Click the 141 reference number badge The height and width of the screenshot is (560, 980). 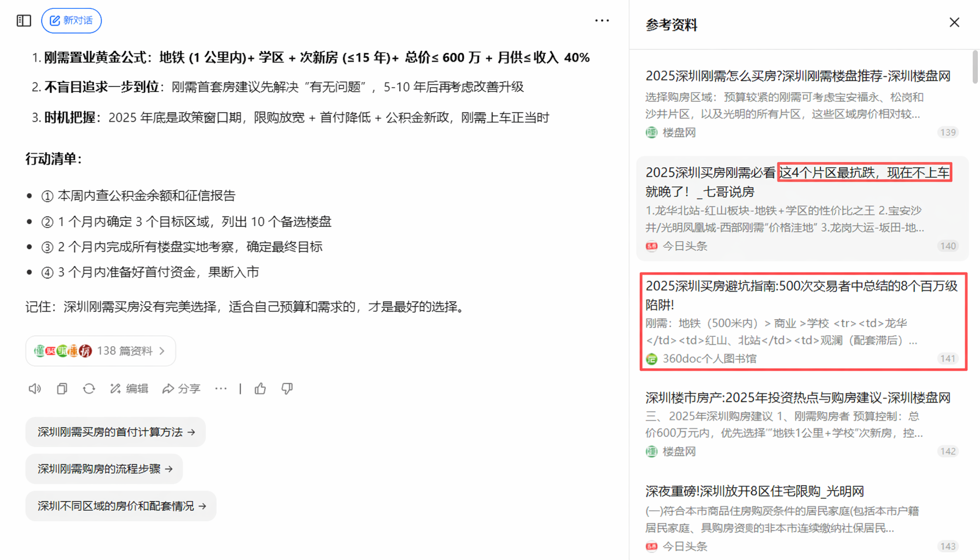tap(948, 359)
